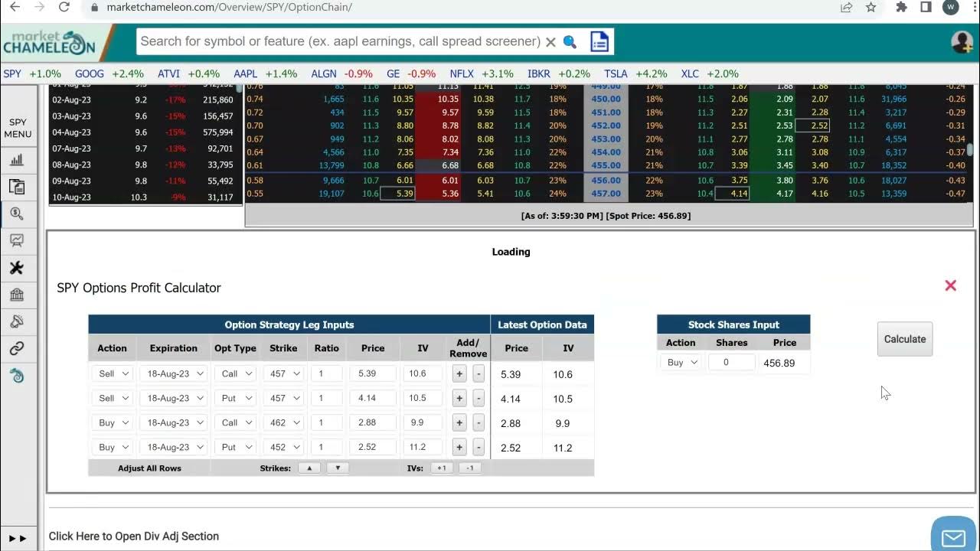Open Opt Type dropdown for 462 Call leg
This screenshot has width=980, height=551.
[235, 422]
